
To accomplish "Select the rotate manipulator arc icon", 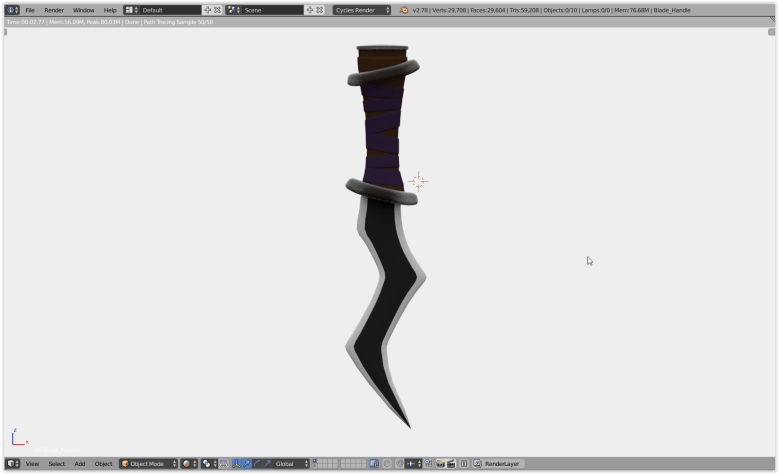I will pos(257,464).
